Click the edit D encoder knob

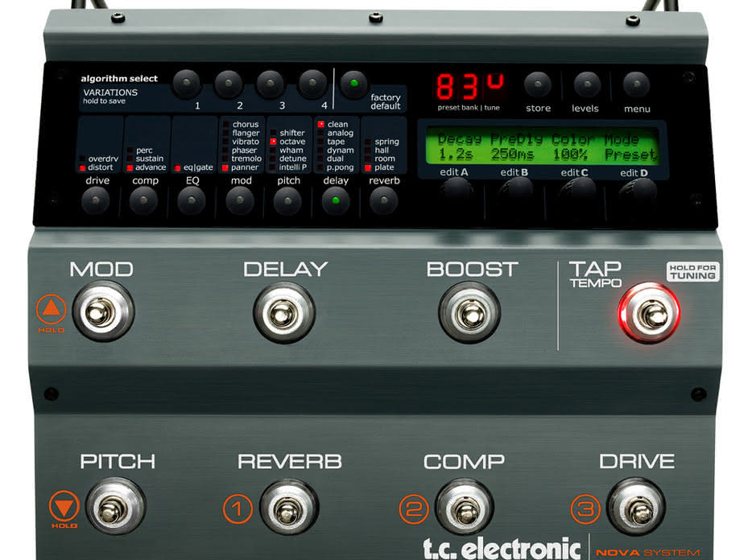[x=638, y=191]
